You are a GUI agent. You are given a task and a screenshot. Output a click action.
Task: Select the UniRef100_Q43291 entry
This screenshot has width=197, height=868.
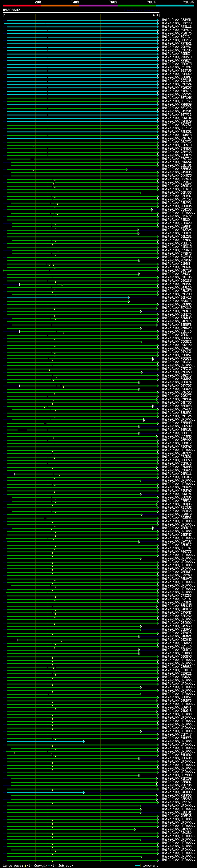point(177,111)
